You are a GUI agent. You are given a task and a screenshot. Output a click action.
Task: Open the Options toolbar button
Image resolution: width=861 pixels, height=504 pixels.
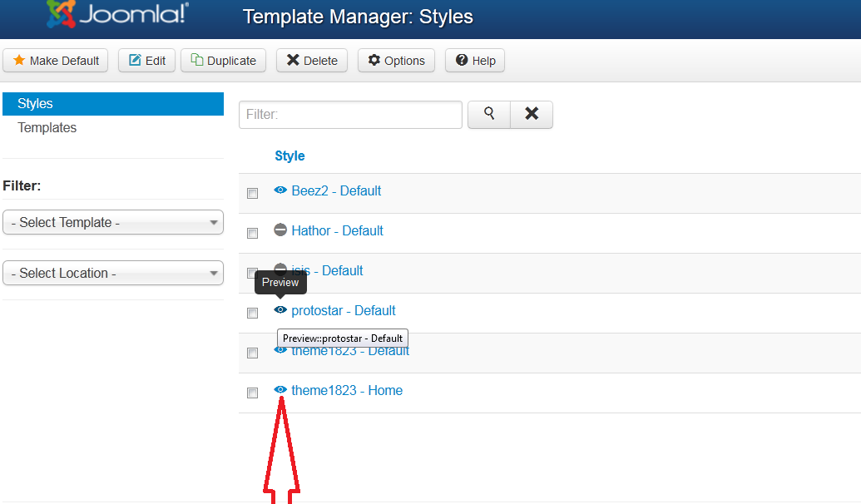click(x=397, y=61)
